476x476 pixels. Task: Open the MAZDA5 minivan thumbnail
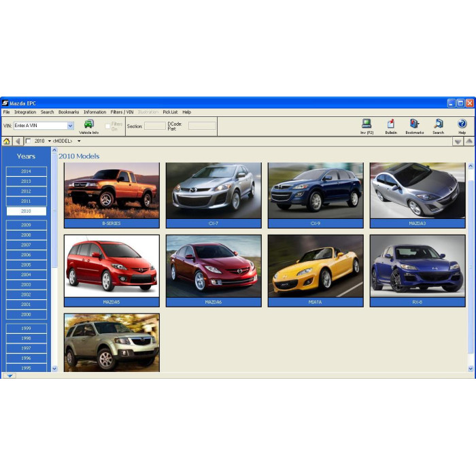click(x=112, y=271)
